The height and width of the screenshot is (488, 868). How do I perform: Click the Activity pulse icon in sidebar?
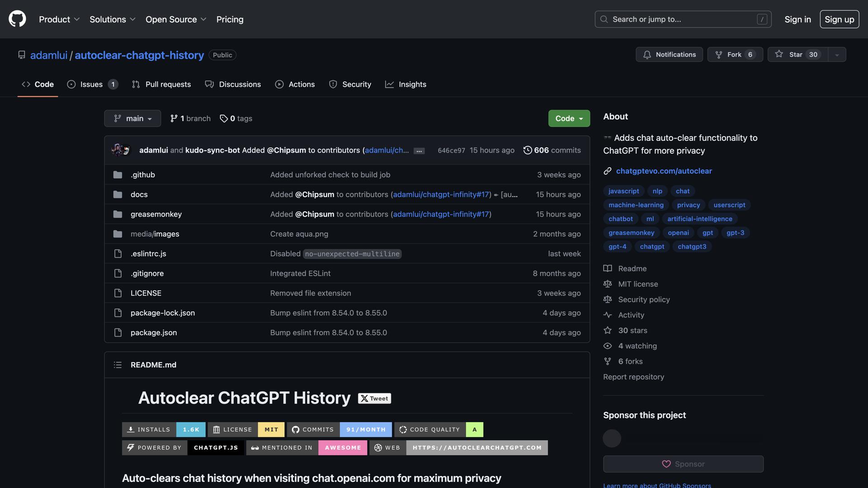coord(608,315)
